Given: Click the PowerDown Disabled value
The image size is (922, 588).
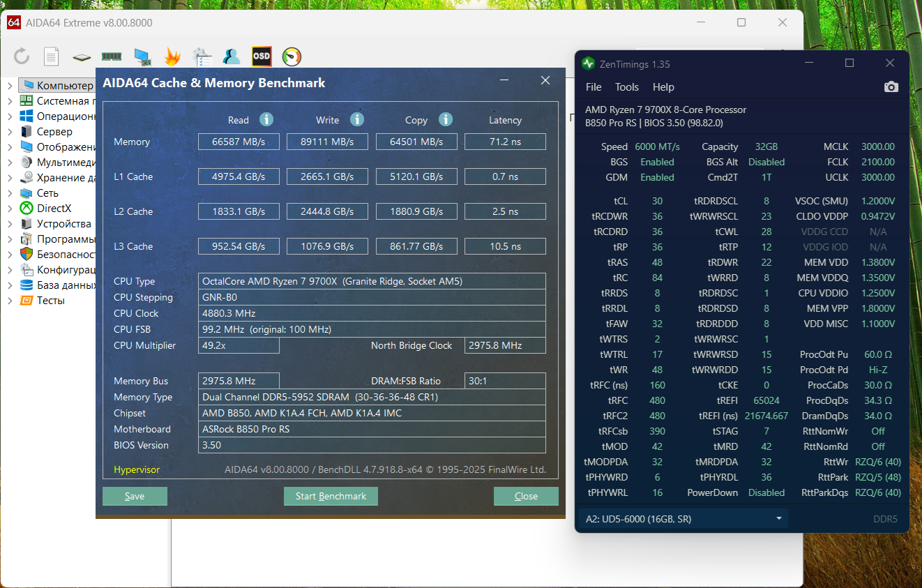Looking at the screenshot, I should [766, 492].
